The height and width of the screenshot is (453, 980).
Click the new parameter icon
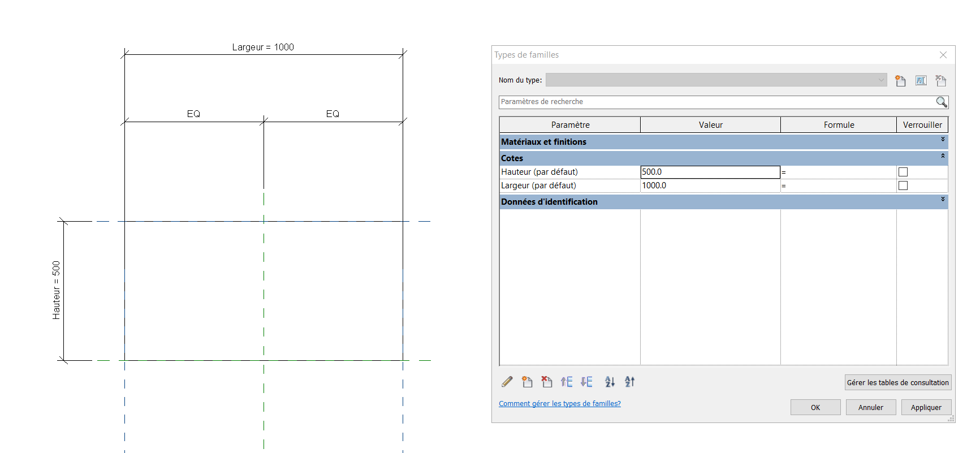(527, 382)
